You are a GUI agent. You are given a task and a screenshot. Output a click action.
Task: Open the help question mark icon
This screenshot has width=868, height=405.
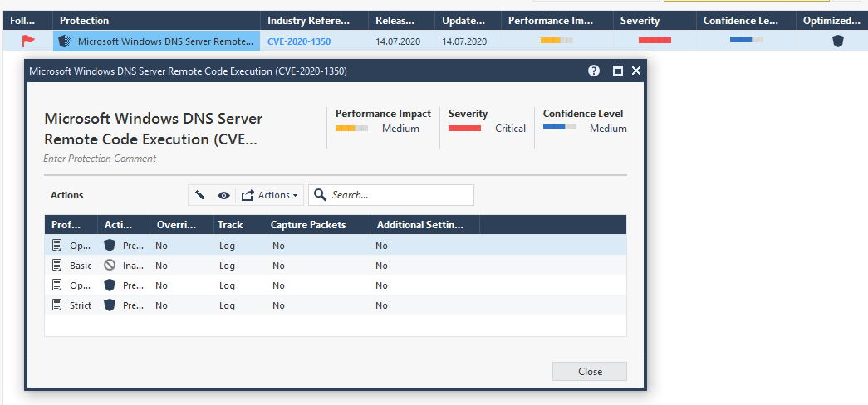[594, 71]
